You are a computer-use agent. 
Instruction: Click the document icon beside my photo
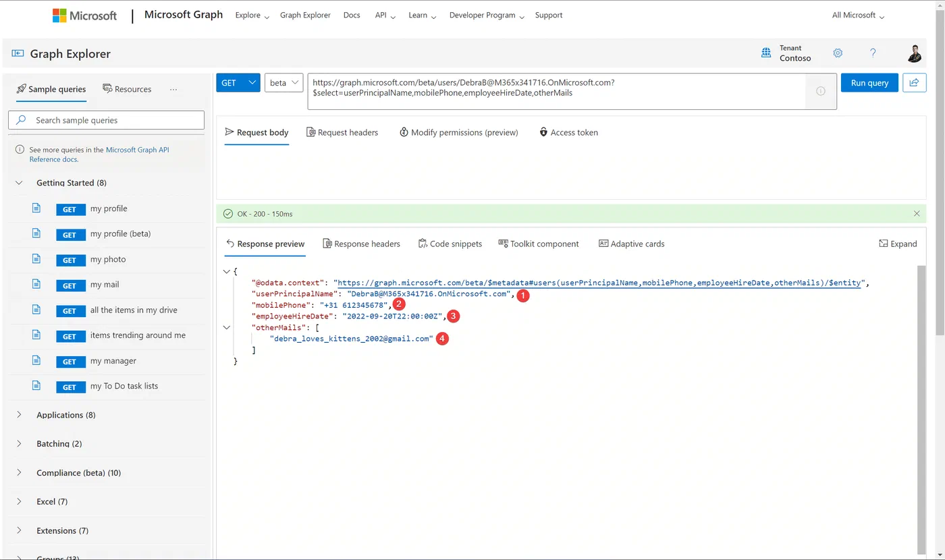coord(37,259)
